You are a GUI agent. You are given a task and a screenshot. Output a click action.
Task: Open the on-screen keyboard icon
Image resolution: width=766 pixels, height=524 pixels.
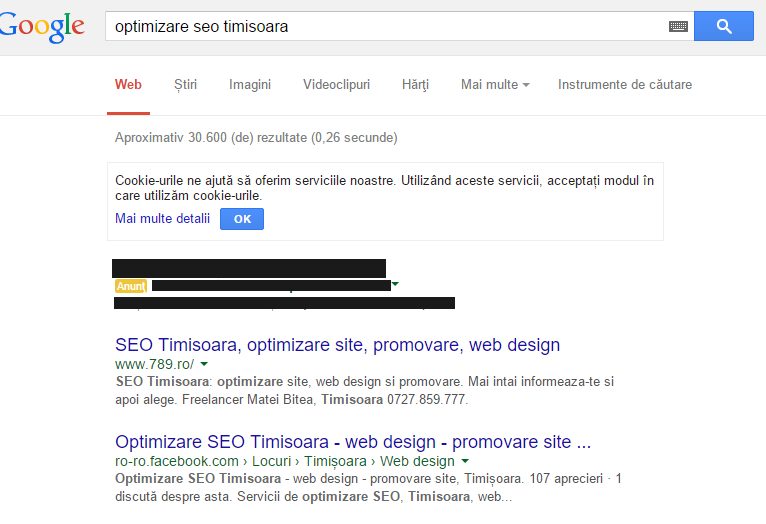tap(678, 27)
